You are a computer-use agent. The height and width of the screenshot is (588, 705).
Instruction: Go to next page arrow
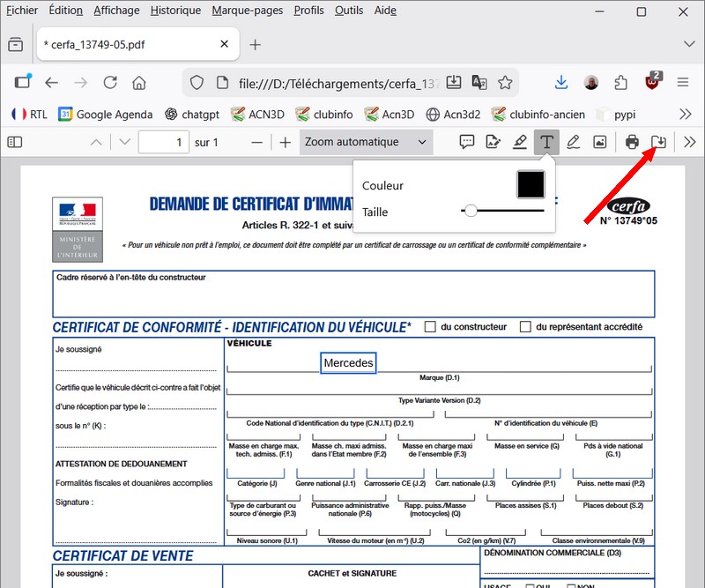(x=124, y=142)
